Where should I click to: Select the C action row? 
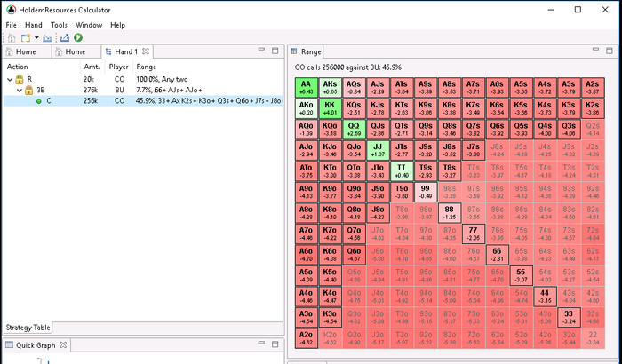[143, 101]
